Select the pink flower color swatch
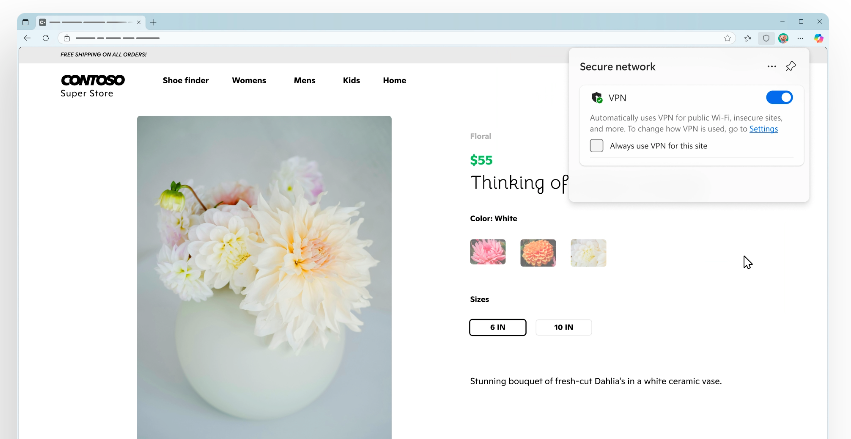The image size is (851, 439). (488, 252)
